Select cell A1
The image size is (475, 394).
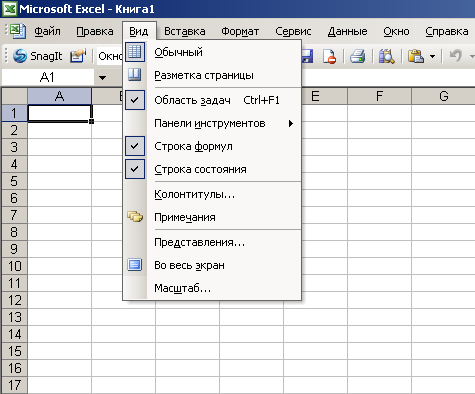(59, 113)
